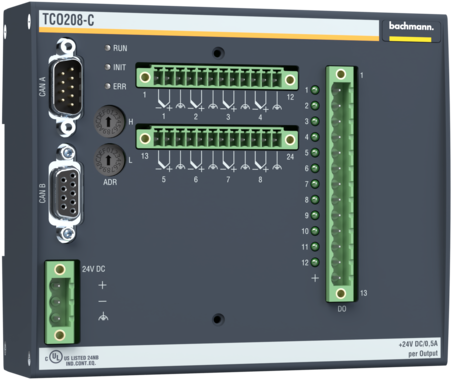Image resolution: width=453 pixels, height=380 pixels.
Task: Click thermocouple input symbol 3
Action: (x=229, y=100)
